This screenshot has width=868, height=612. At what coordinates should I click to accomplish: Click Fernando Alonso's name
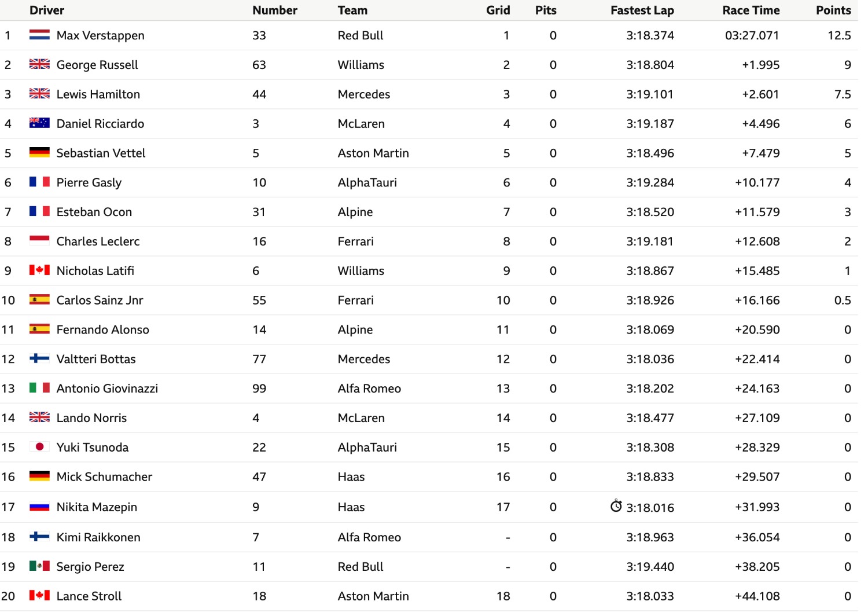(103, 330)
